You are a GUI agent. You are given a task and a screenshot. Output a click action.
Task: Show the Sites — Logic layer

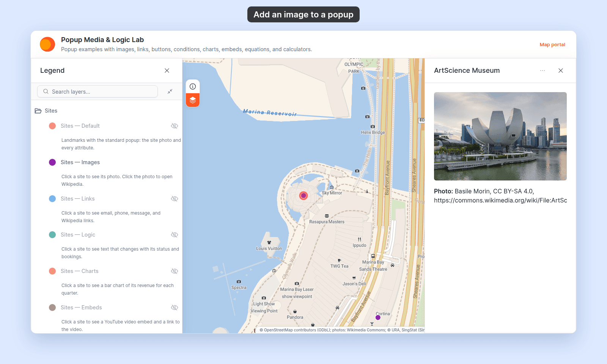[175, 235]
